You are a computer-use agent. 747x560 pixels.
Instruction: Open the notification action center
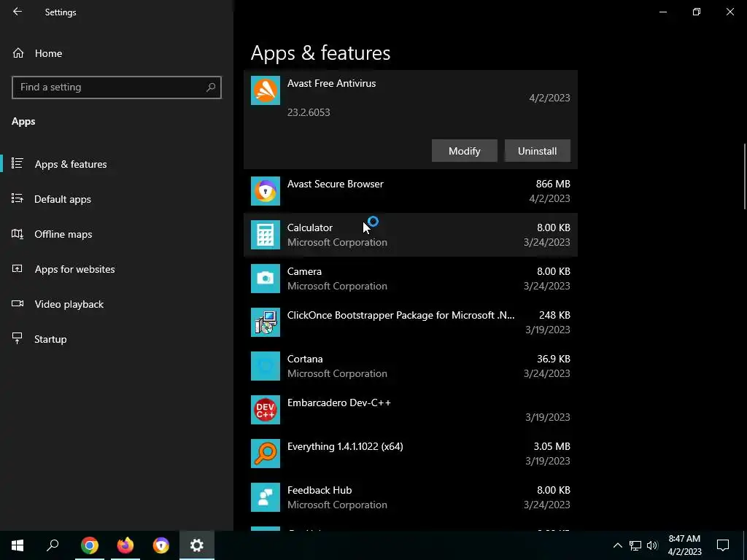[x=723, y=545]
